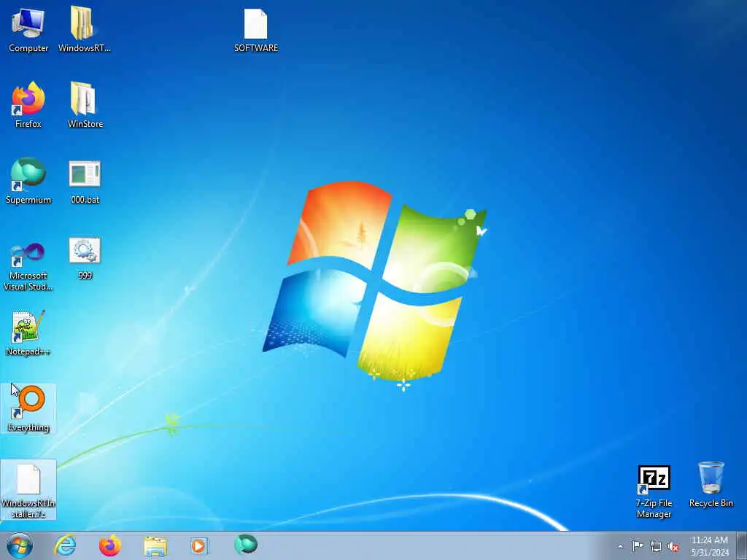This screenshot has width=747, height=560.
Task: Open the Action Center flag icon
Action: 638,546
